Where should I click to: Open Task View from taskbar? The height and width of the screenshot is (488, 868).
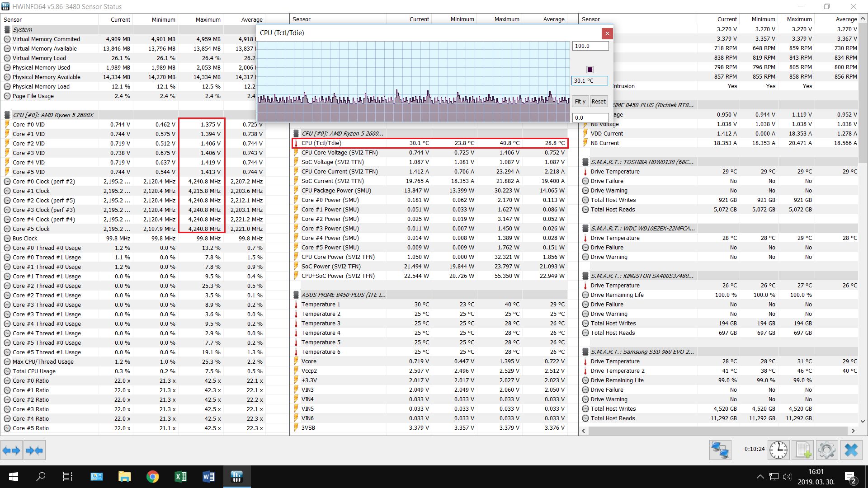68,477
